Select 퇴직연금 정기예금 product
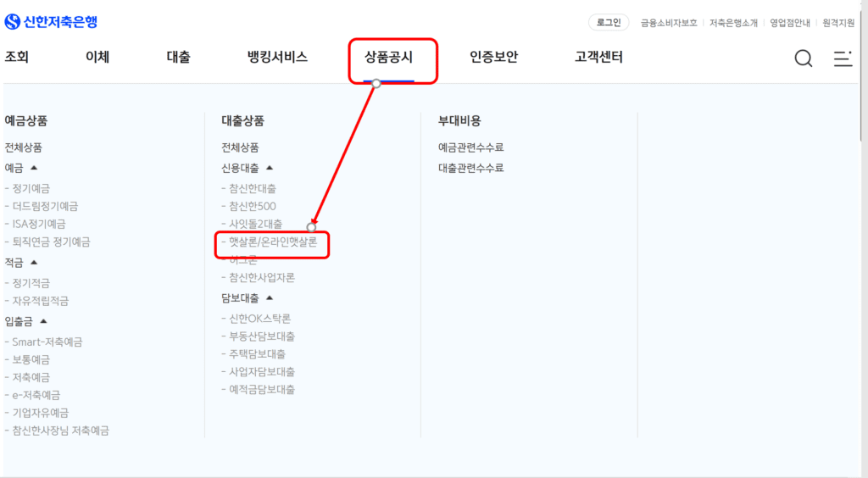The width and height of the screenshot is (868, 478). pos(47,242)
